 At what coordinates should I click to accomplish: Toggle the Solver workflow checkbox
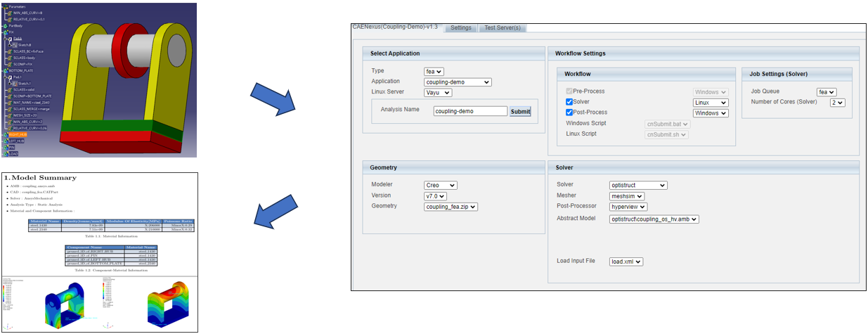coord(569,102)
